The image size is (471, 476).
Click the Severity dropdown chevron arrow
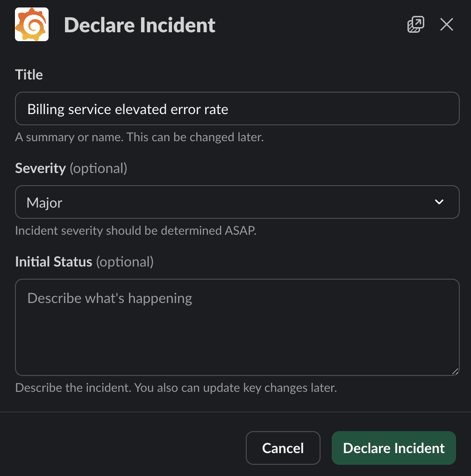click(x=439, y=202)
